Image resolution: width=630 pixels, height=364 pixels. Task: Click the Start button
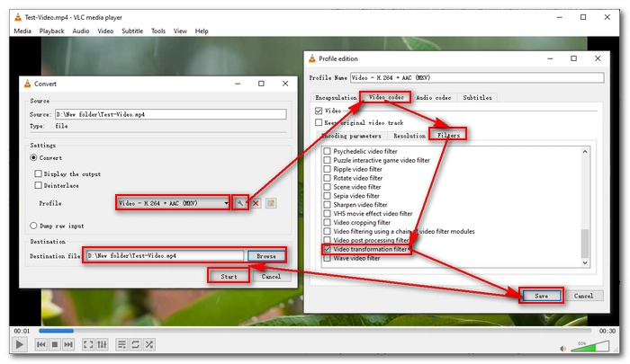point(229,276)
